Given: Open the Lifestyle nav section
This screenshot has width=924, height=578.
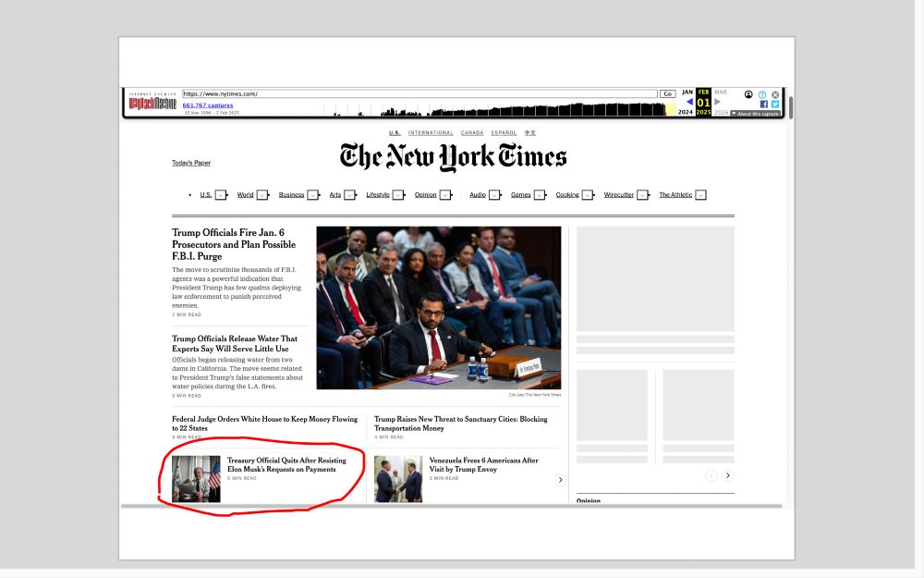Looking at the screenshot, I should 378,194.
